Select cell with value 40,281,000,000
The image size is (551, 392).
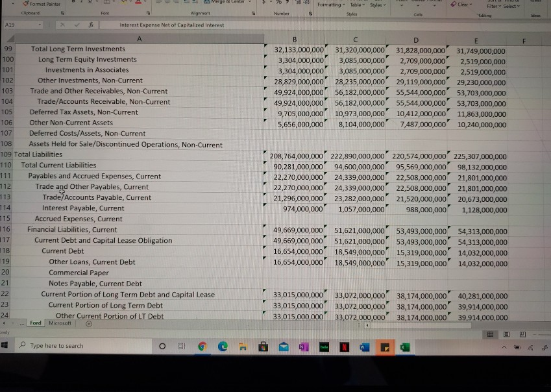pyautogui.click(x=478, y=297)
